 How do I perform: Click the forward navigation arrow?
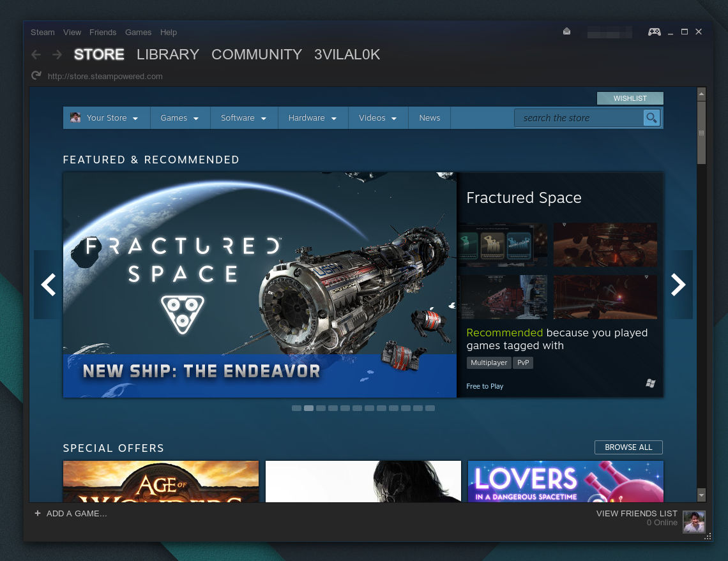click(57, 55)
